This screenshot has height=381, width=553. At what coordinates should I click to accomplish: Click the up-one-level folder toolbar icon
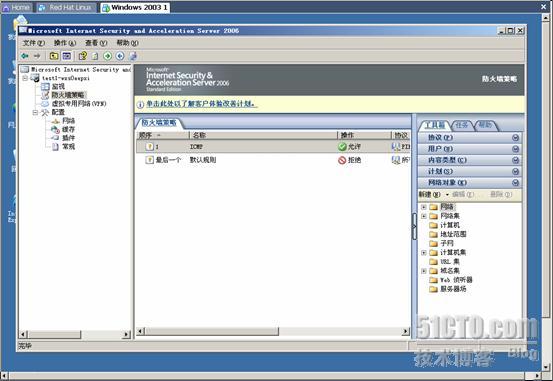click(x=54, y=56)
